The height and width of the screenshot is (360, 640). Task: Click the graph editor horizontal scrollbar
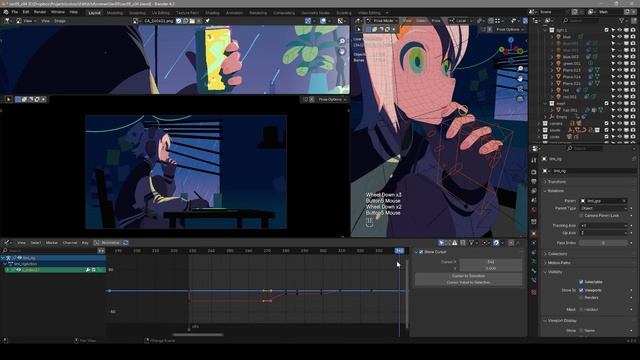(198, 335)
